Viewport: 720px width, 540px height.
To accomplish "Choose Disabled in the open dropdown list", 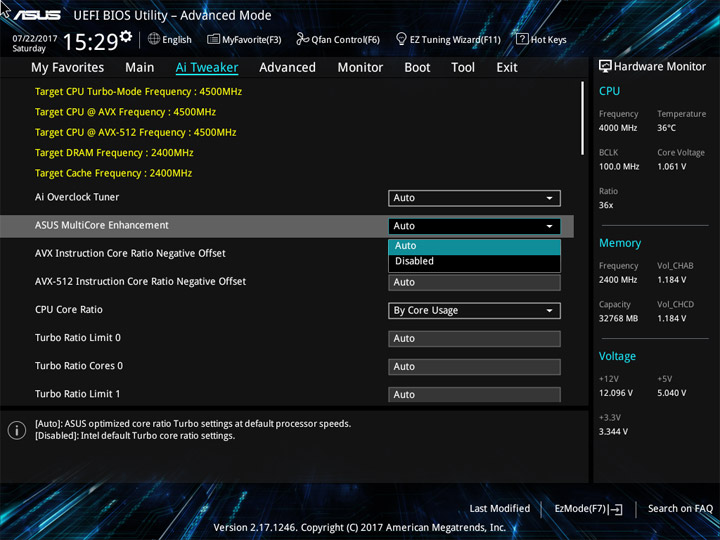I will click(x=474, y=261).
